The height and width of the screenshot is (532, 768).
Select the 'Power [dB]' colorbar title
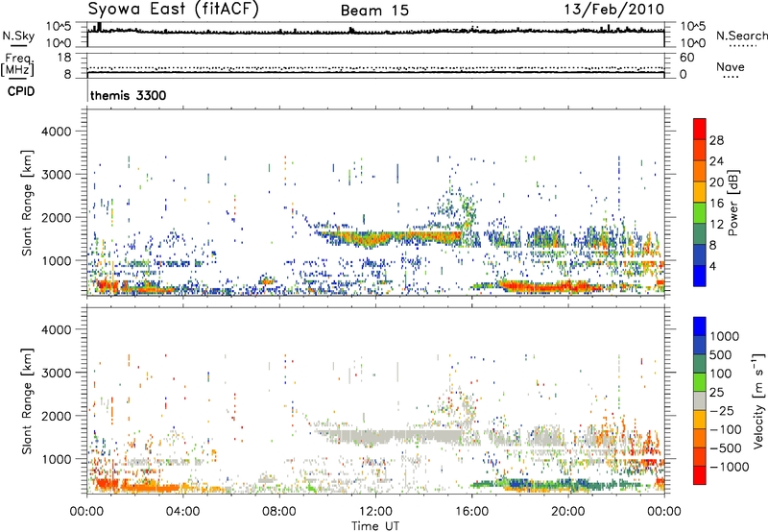tap(732, 203)
